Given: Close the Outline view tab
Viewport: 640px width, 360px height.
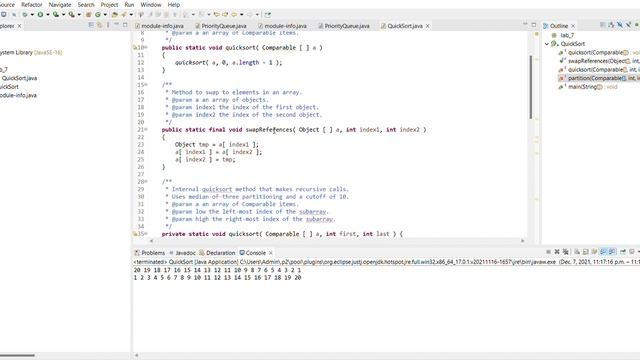Looking at the screenshot, I should pyautogui.click(x=573, y=26).
